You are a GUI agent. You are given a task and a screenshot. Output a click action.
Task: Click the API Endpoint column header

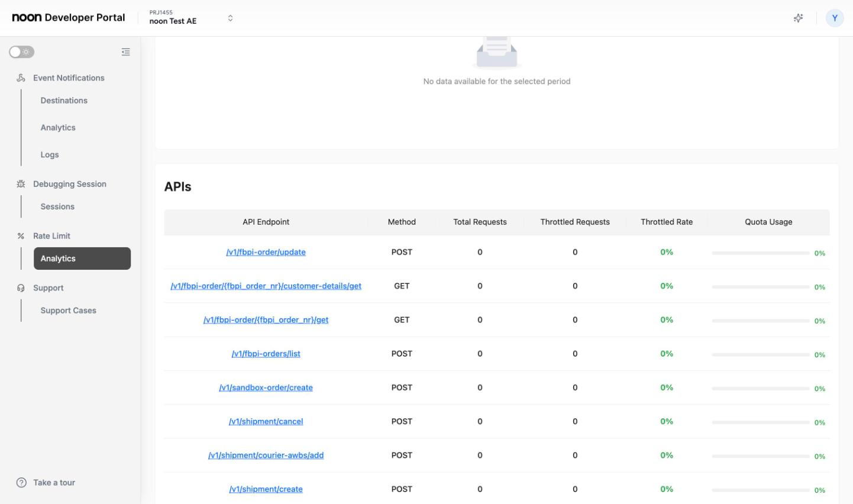click(266, 222)
